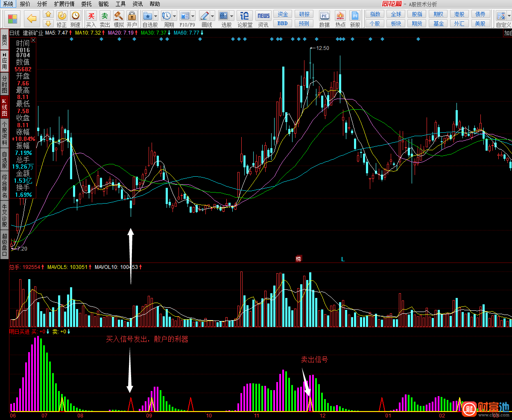Click the 港股 Hong Kong stocks button

[459, 14]
